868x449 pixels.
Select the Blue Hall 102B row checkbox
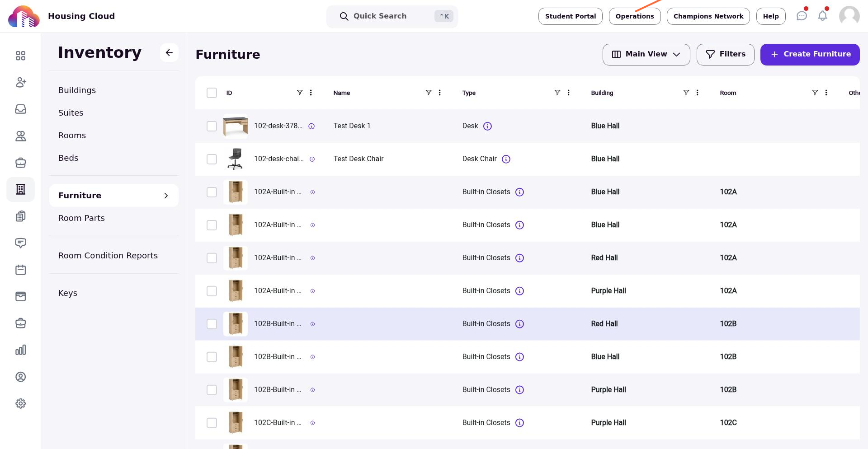click(212, 357)
